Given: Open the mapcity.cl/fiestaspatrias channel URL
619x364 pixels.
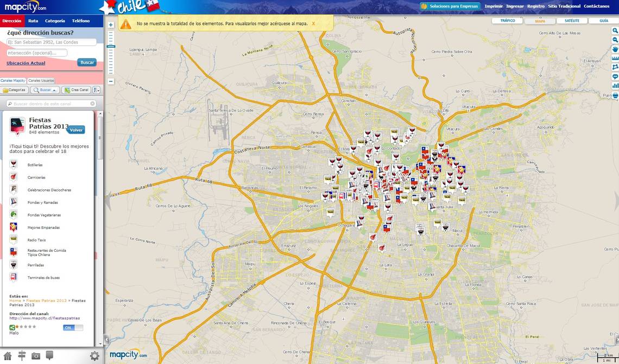Looking at the screenshot, I should click(x=45, y=318).
